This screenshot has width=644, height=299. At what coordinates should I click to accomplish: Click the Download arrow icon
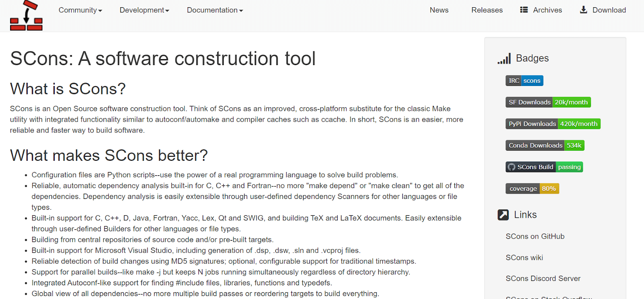583,10
